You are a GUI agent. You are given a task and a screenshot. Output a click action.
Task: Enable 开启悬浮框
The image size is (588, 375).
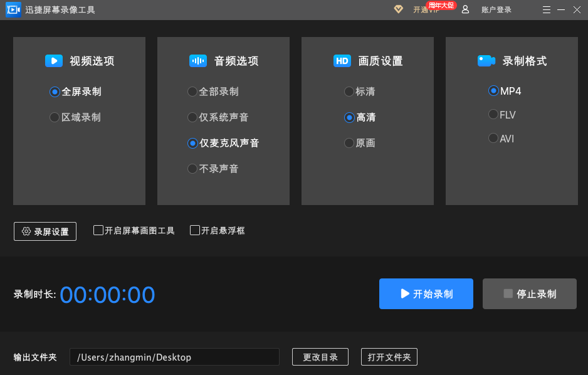[x=194, y=230]
